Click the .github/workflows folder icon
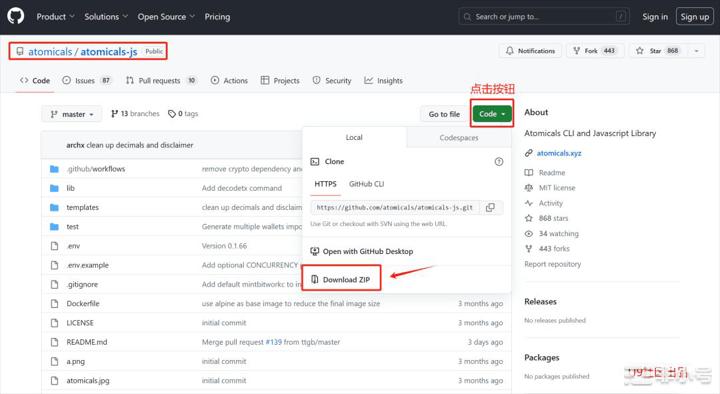This screenshot has width=720, height=394. (54, 169)
